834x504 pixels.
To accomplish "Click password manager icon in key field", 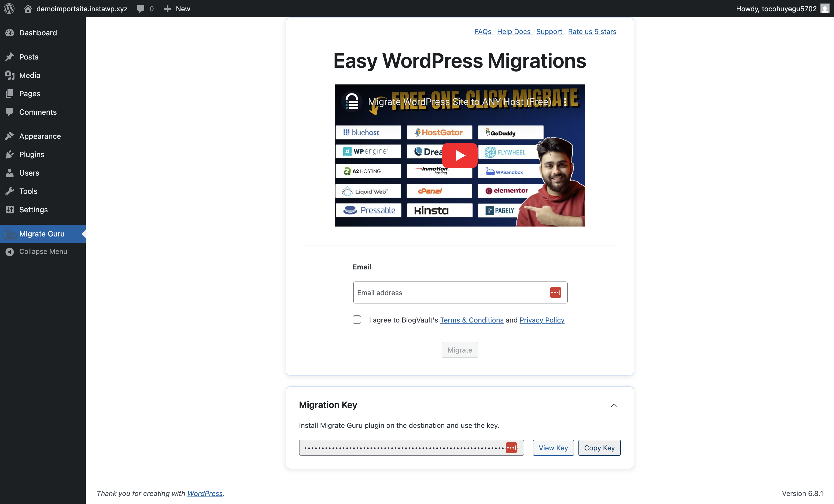I will tap(511, 447).
